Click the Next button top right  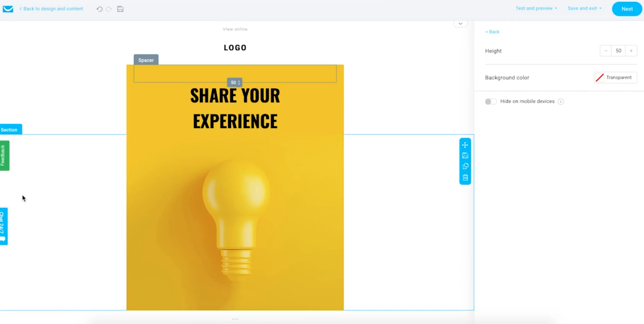pyautogui.click(x=627, y=9)
